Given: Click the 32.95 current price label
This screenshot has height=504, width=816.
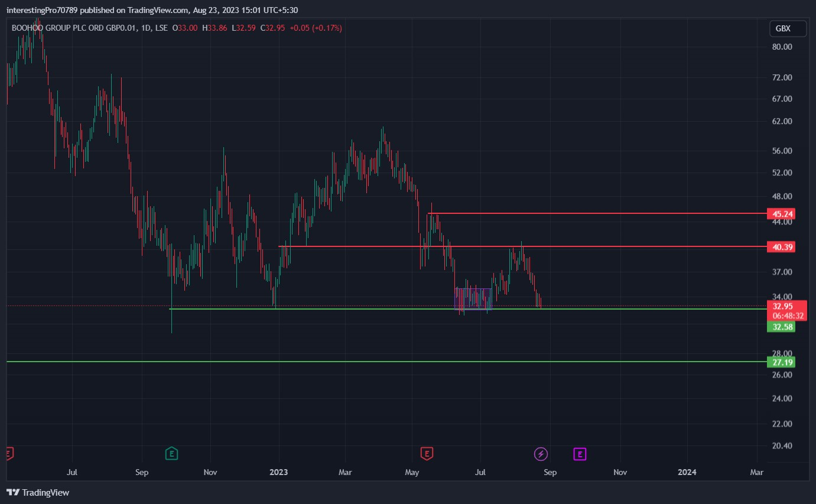Looking at the screenshot, I should coord(783,306).
